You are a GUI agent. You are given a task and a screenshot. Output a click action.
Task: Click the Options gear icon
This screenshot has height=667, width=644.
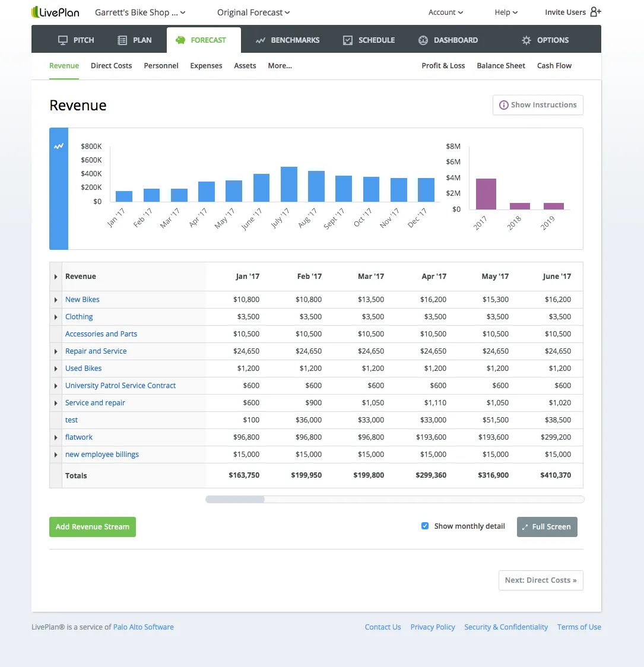526,40
